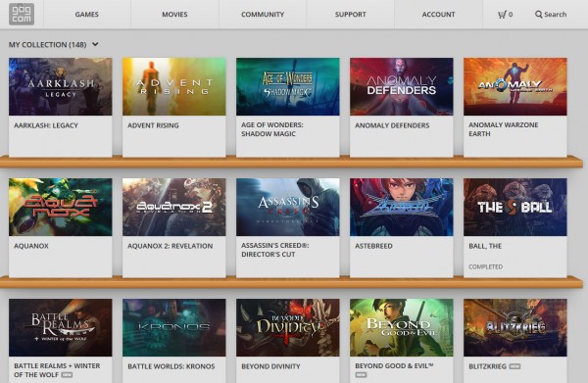Click the ADVENT RISING title text
This screenshot has width=588, height=383.
(153, 125)
